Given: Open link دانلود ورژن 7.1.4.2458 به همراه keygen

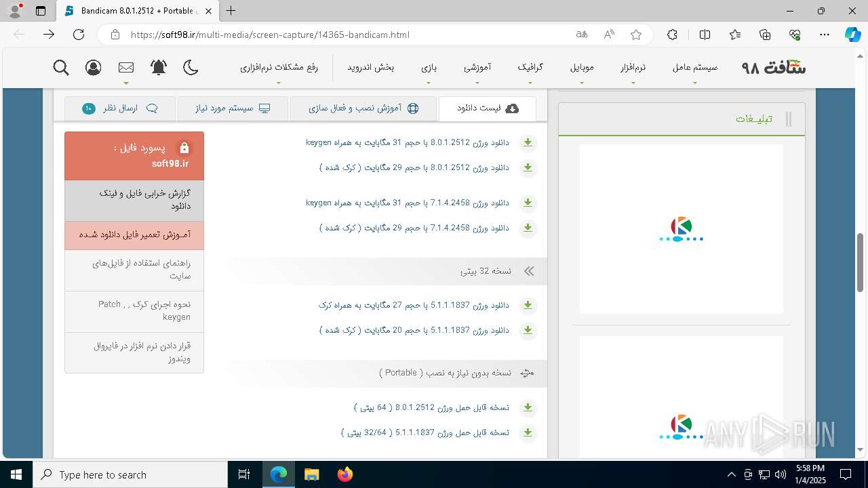Looking at the screenshot, I should point(407,203).
